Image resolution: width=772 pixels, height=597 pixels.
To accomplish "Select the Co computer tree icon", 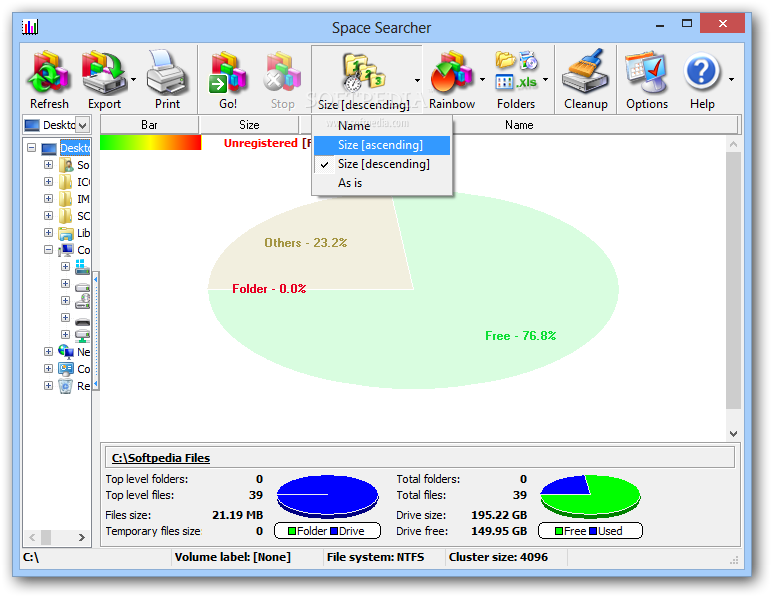I will (66, 250).
